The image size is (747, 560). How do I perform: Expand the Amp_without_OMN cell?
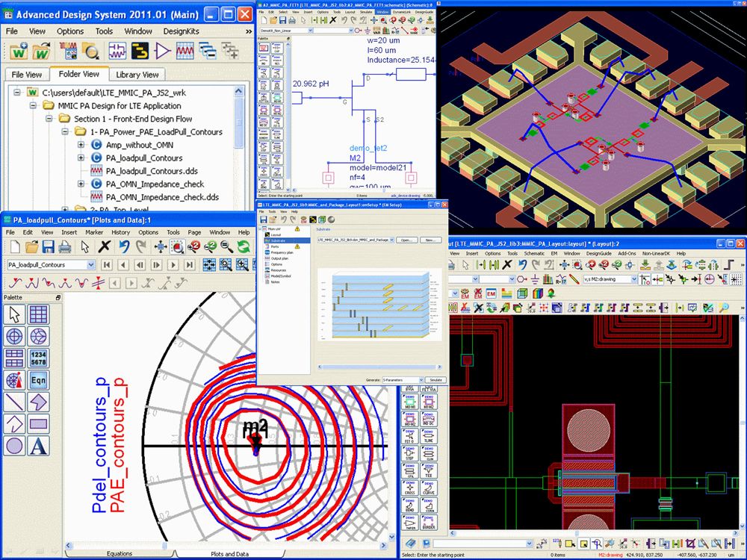tap(81, 145)
